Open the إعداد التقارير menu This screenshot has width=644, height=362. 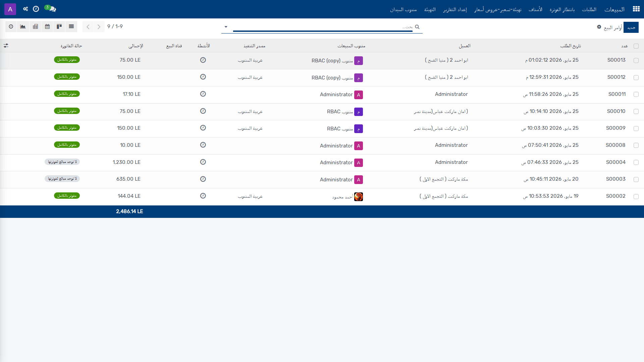click(455, 9)
